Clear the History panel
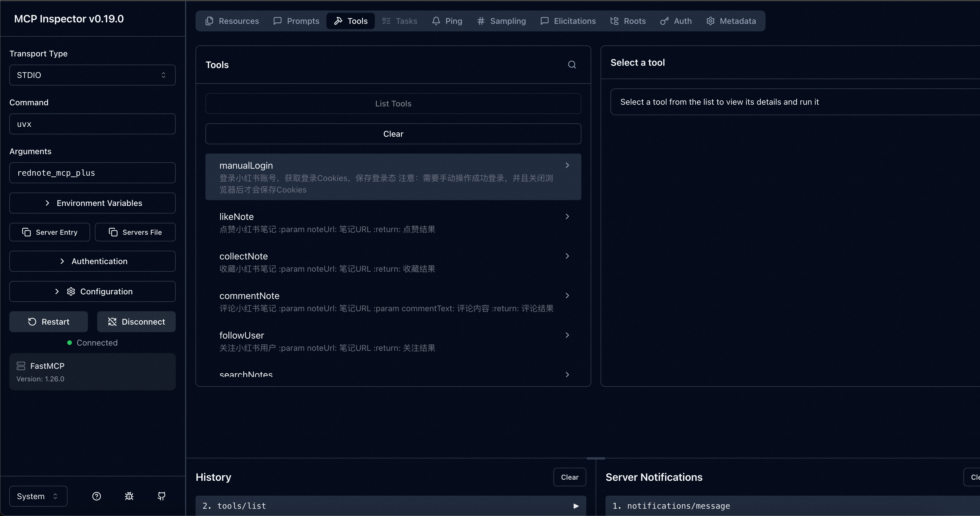 [569, 477]
